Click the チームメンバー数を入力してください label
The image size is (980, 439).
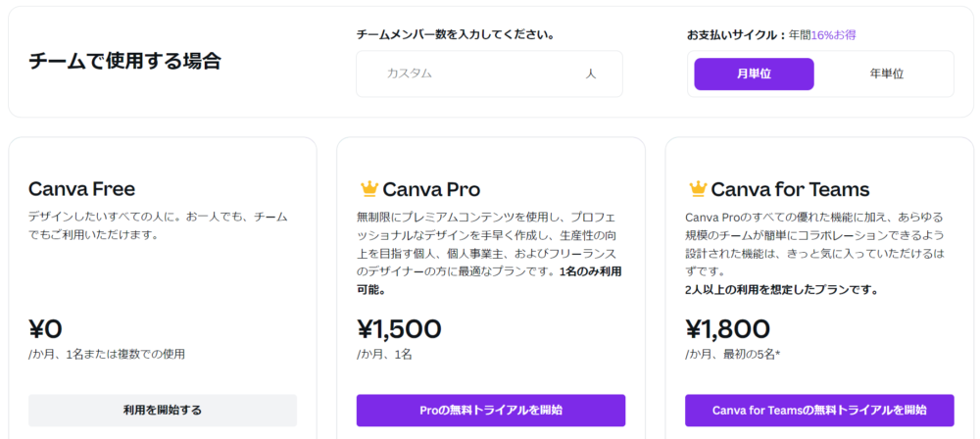(455, 34)
